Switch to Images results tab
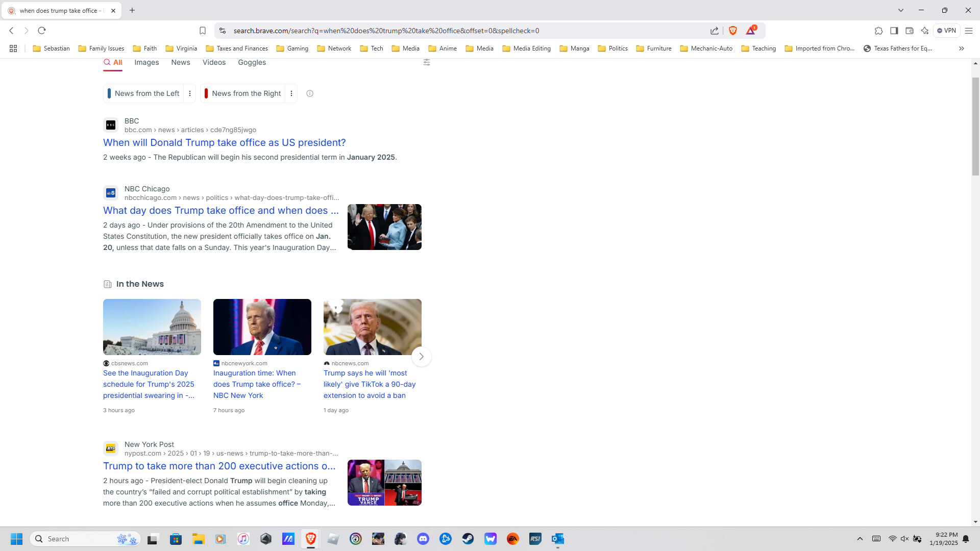The image size is (980, 551). pos(146,62)
